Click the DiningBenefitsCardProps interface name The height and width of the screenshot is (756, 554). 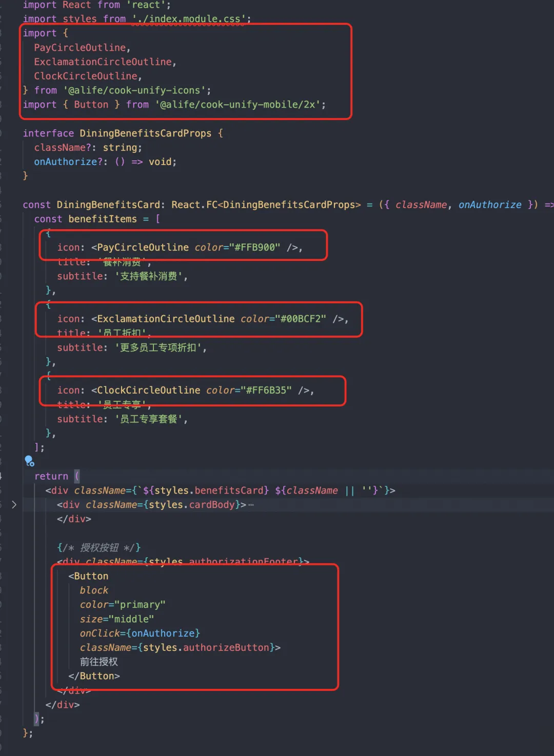point(145,133)
